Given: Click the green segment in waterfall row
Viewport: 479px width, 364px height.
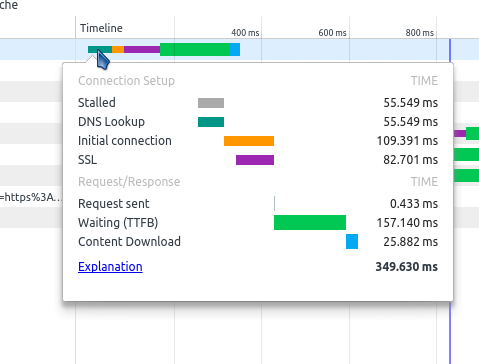Looking at the screenshot, I should pyautogui.click(x=195, y=49).
